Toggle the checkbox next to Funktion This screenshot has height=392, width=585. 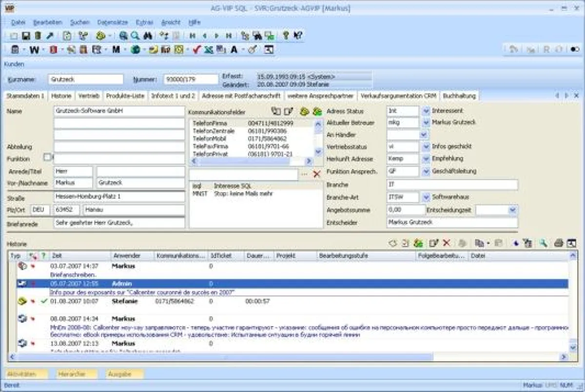point(47,158)
